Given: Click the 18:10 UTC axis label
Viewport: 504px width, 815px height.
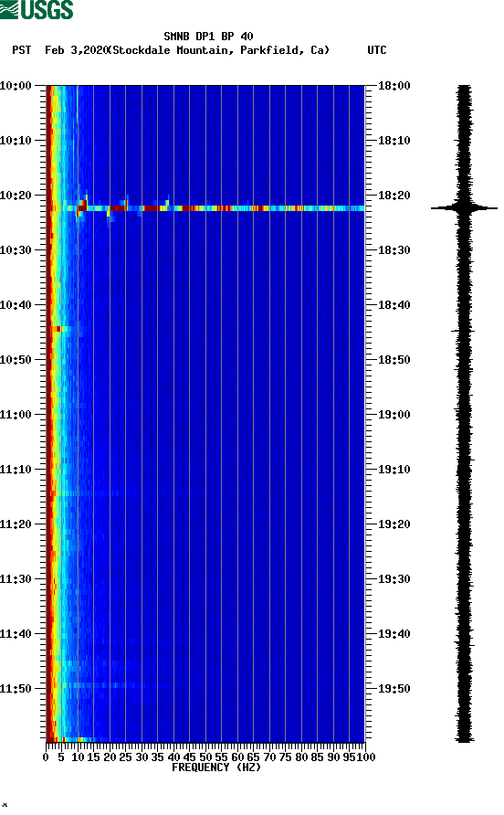Looking at the screenshot, I should coord(394,141).
